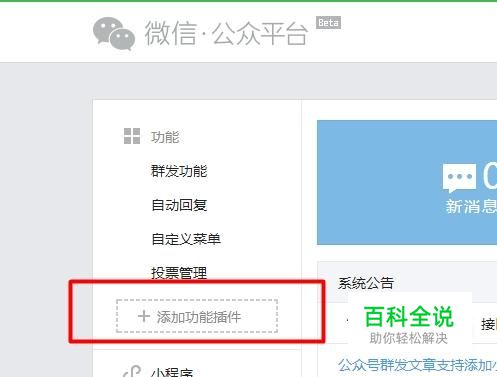This screenshot has width=497, height=377.
Task: Click the 系统公告 heading
Action: [366, 283]
